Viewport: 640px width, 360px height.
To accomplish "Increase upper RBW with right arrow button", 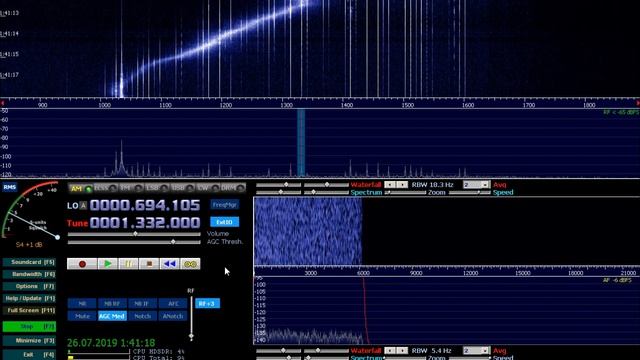I will click(x=402, y=185).
